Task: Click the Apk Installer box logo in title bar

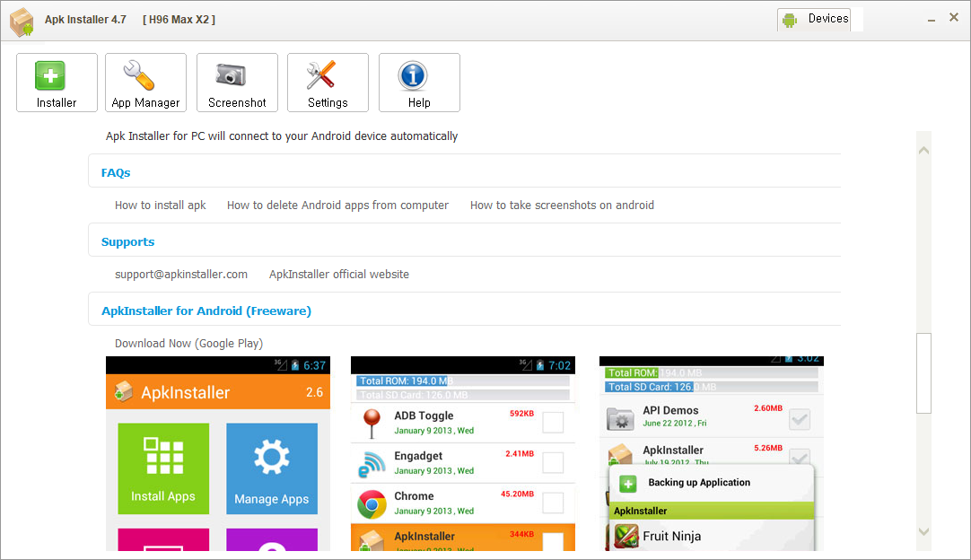Action: [x=22, y=21]
